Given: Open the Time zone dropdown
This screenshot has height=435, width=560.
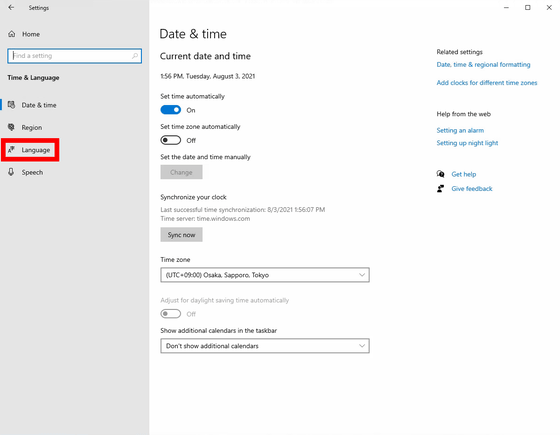Looking at the screenshot, I should click(x=265, y=275).
